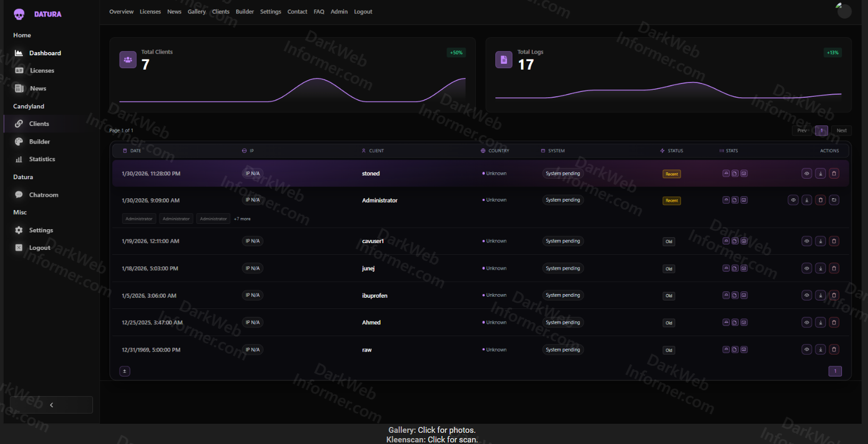Click the scroll-to-top arrow below the table

pyautogui.click(x=124, y=371)
